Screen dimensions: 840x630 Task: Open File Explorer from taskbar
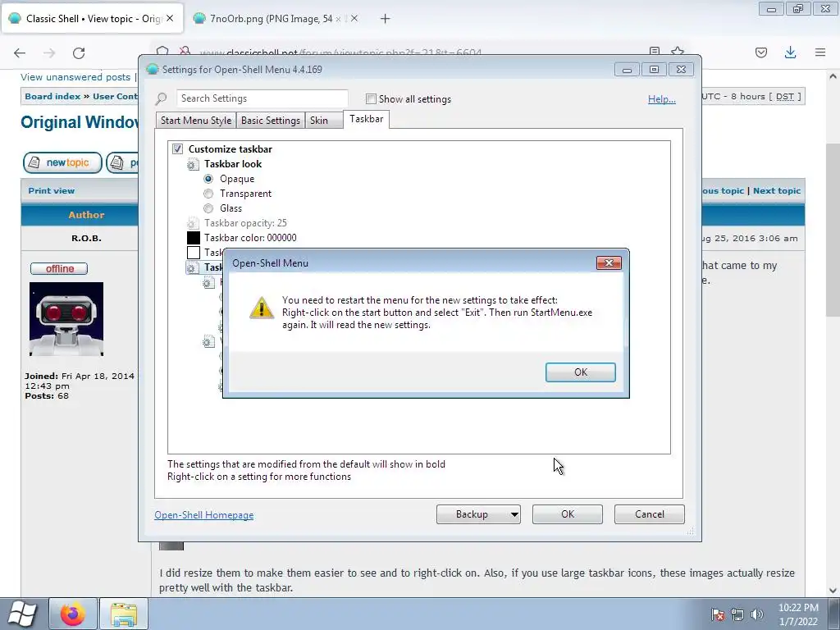[x=124, y=614]
